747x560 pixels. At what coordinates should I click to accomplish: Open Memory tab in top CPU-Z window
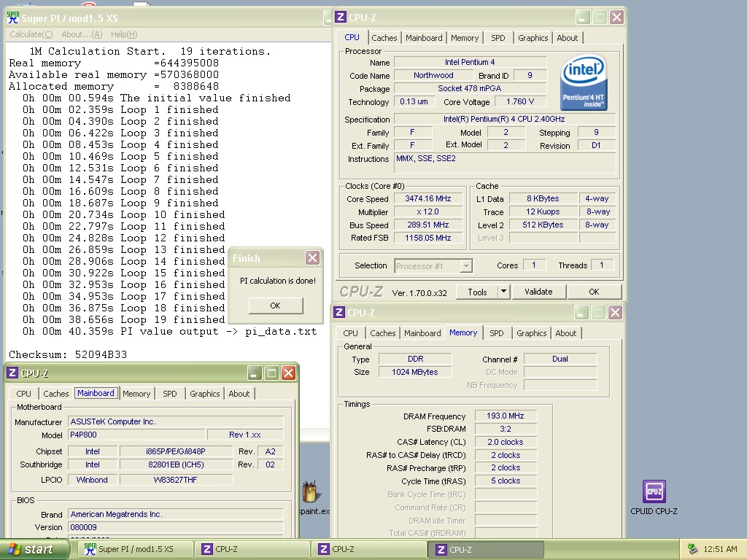(465, 38)
